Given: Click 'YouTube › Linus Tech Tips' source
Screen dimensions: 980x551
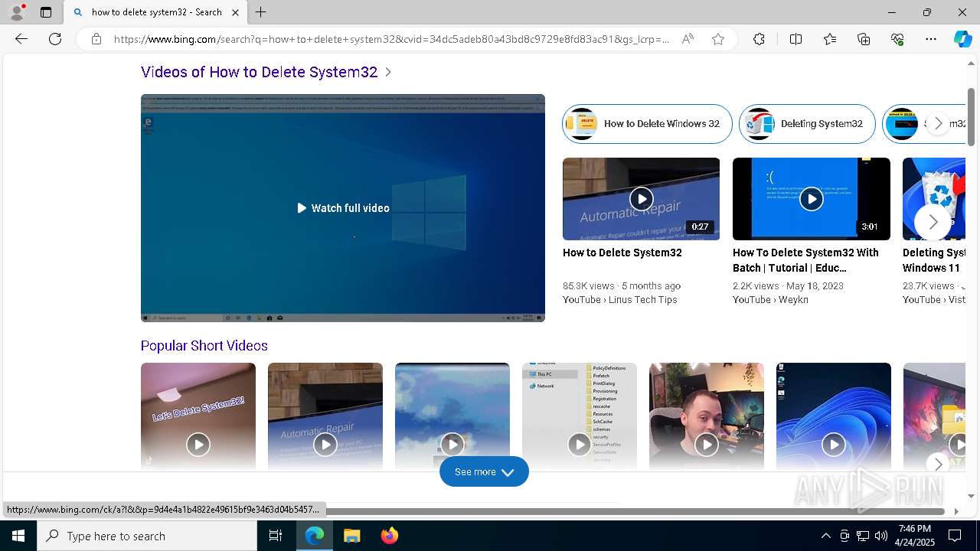Looking at the screenshot, I should click(620, 300).
